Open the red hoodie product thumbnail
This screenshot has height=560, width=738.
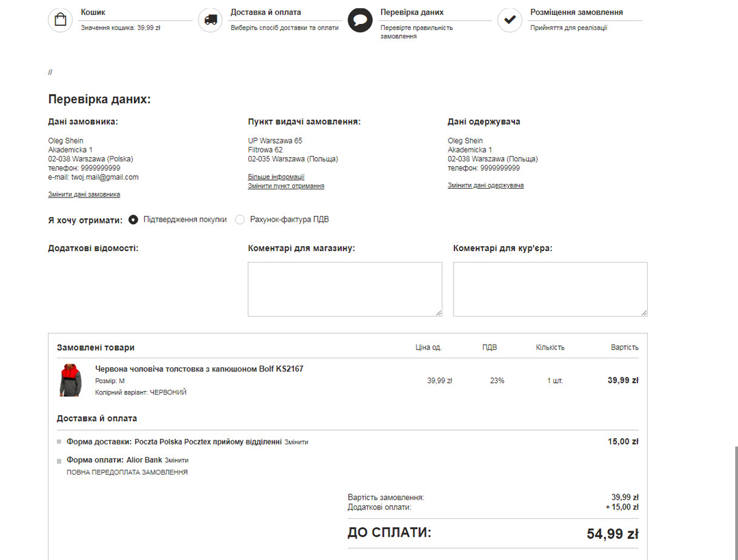[x=70, y=380]
